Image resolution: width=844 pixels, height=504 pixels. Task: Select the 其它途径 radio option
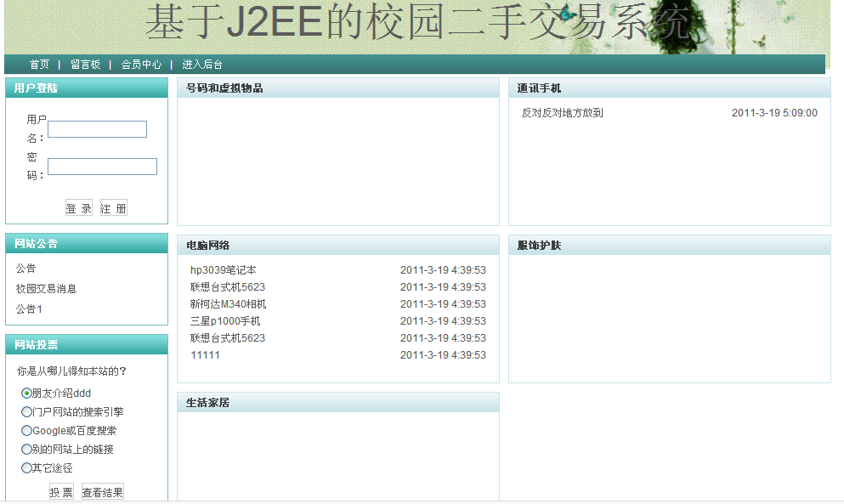25,468
